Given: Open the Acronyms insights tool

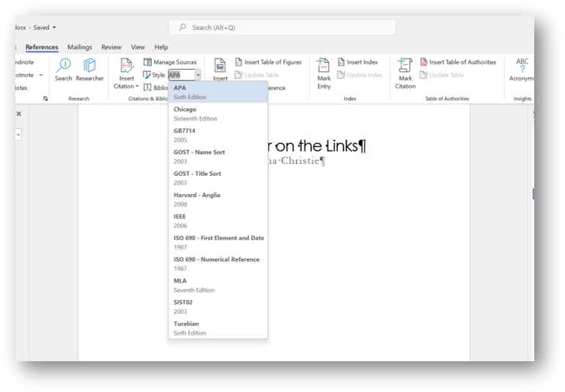Looking at the screenshot, I should (x=522, y=70).
